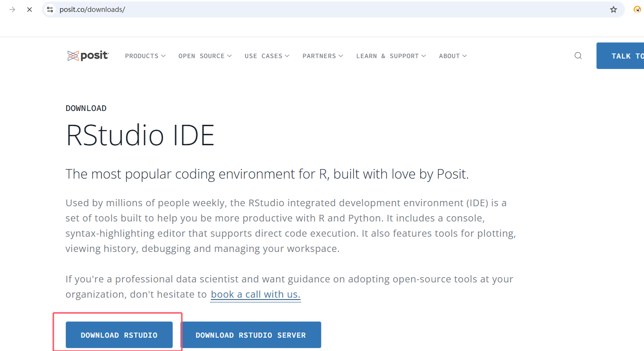Click the Talk To button
Viewport: 644px width, 351px height.
click(620, 56)
